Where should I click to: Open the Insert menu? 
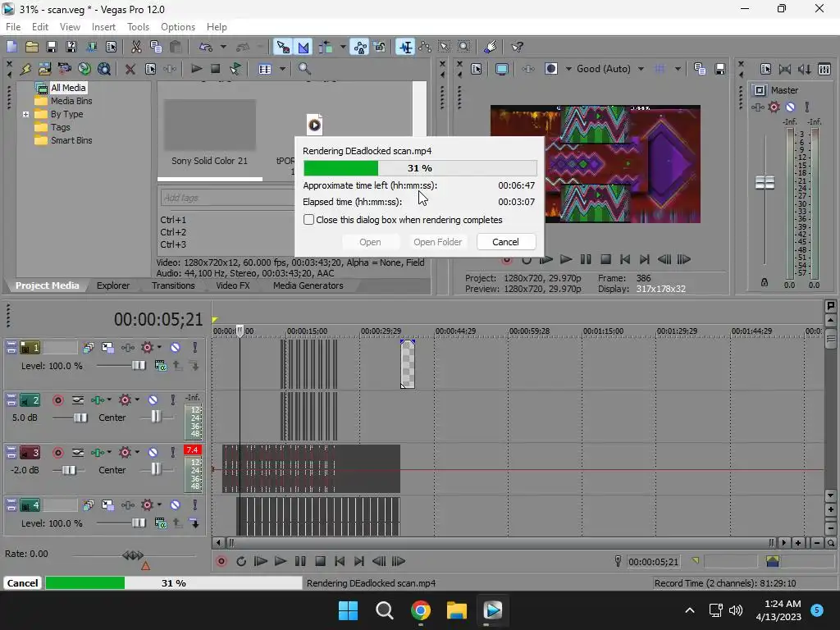103,27
